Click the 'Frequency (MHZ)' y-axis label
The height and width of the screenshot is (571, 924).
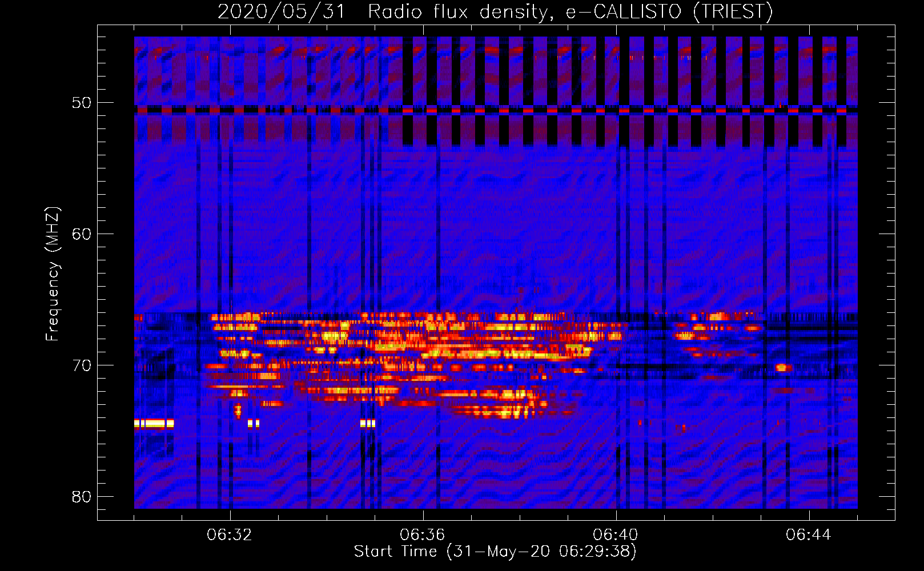click(x=52, y=274)
